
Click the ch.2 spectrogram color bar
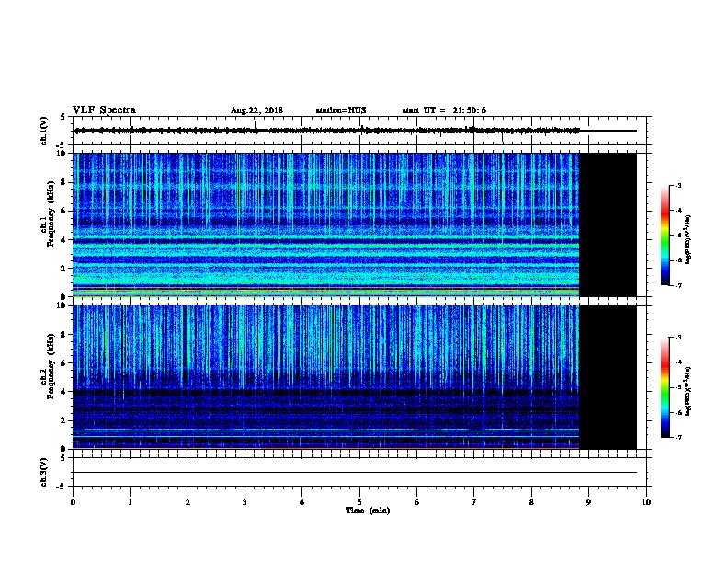tap(665, 387)
